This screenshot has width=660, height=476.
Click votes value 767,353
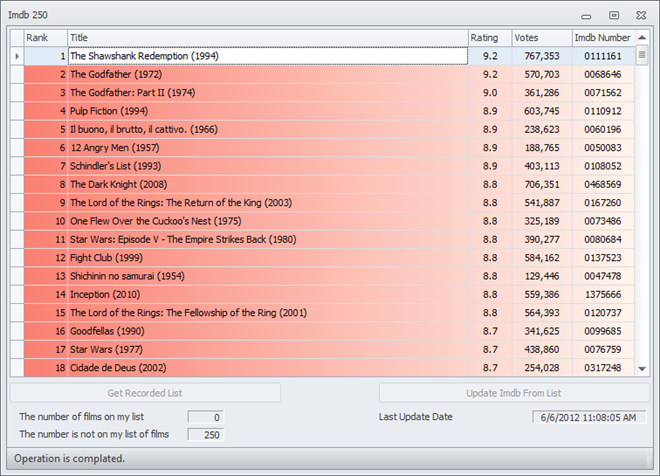pos(542,56)
